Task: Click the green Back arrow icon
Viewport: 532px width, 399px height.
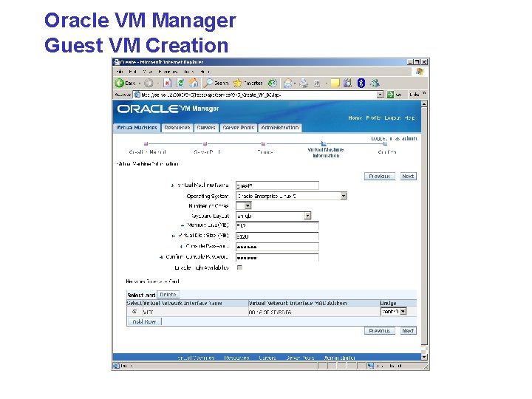Action: 119,83
